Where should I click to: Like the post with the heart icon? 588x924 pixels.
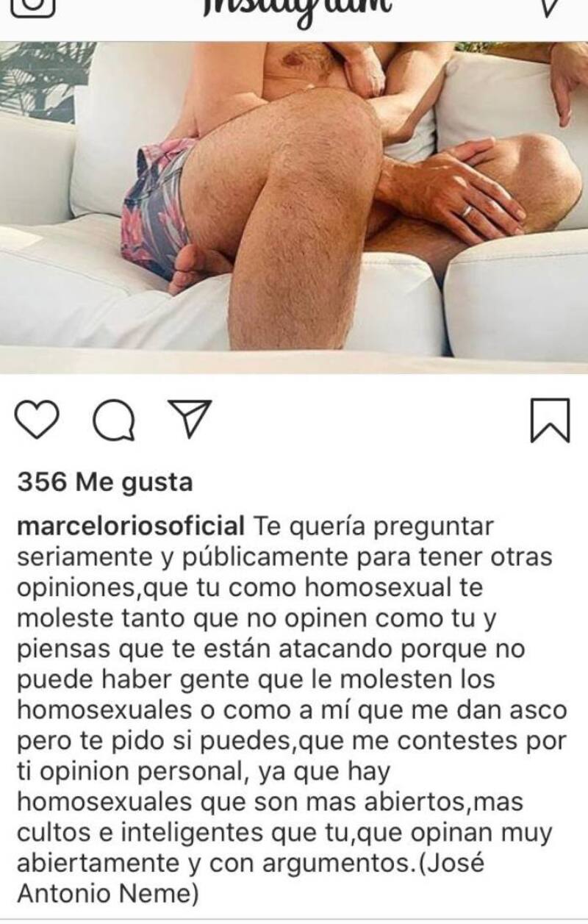[x=37, y=420]
